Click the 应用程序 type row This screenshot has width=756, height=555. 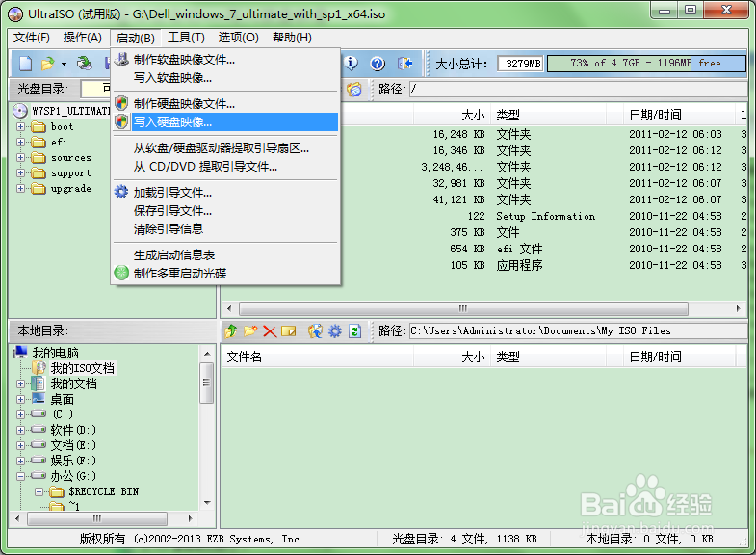click(x=519, y=265)
